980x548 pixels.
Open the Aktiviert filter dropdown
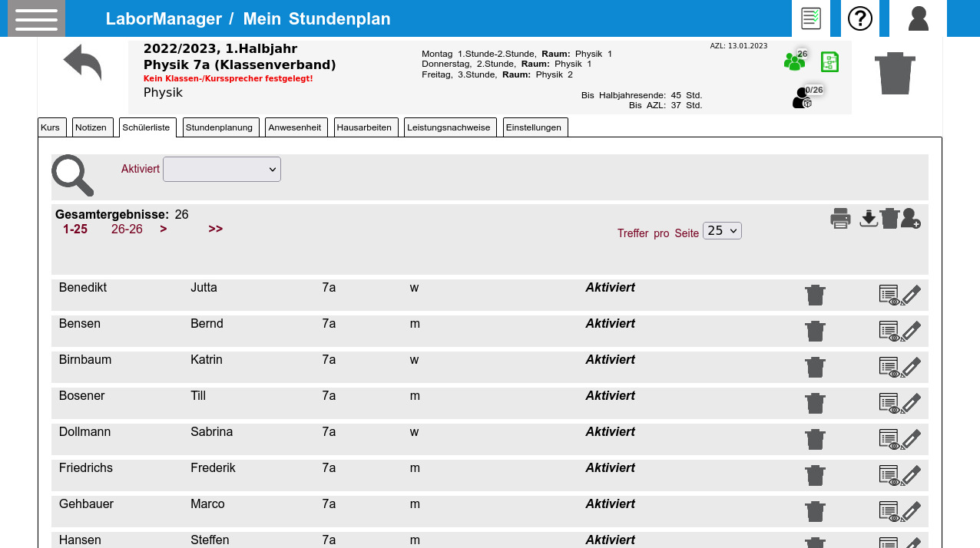[222, 169]
